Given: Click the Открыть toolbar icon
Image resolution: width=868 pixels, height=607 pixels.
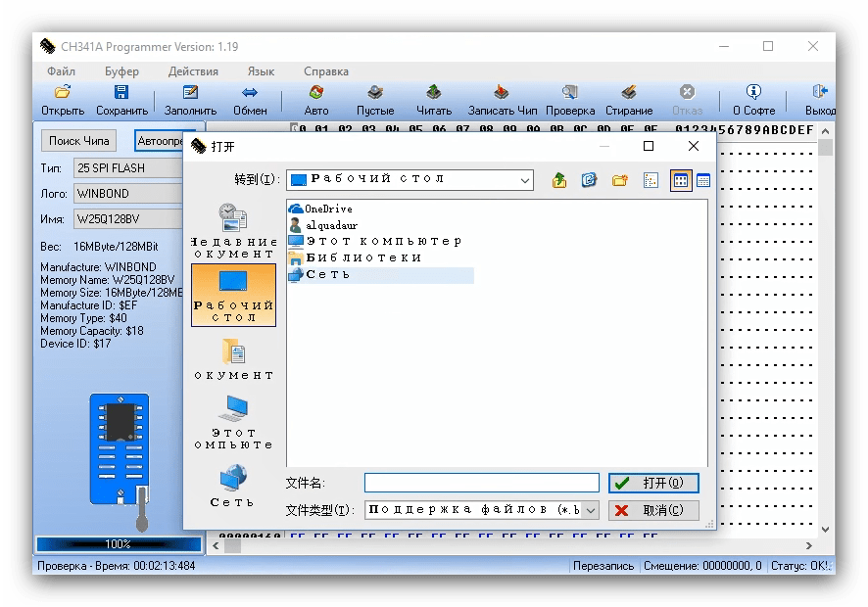Looking at the screenshot, I should [x=63, y=92].
